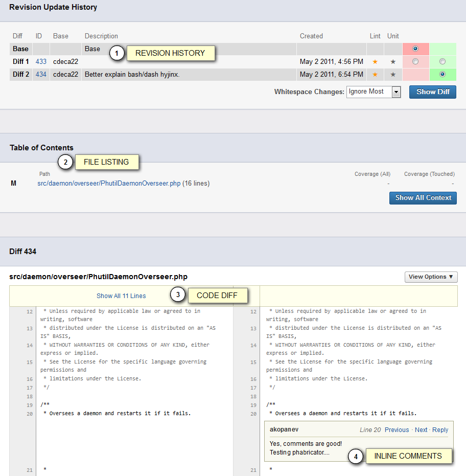Click annotation marker 1 beside Revision History

click(x=118, y=53)
